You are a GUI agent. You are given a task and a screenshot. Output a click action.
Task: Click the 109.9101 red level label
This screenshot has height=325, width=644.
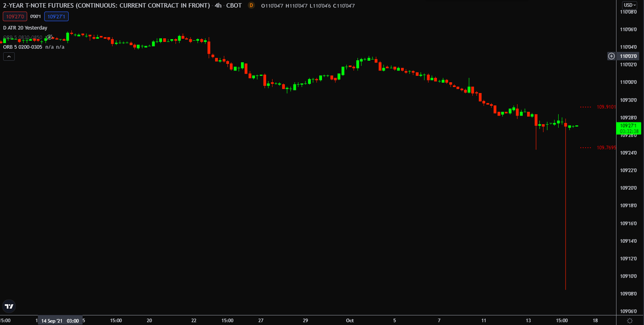tap(606, 107)
